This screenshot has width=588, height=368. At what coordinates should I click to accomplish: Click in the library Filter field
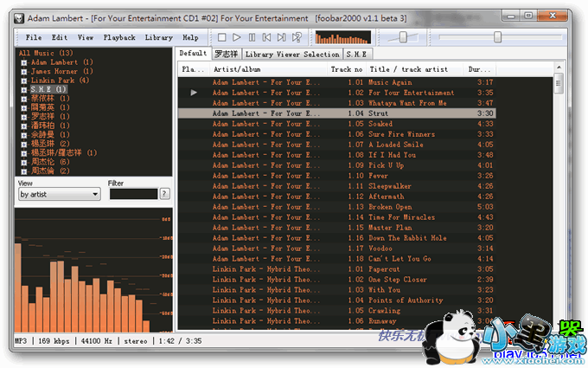click(133, 194)
